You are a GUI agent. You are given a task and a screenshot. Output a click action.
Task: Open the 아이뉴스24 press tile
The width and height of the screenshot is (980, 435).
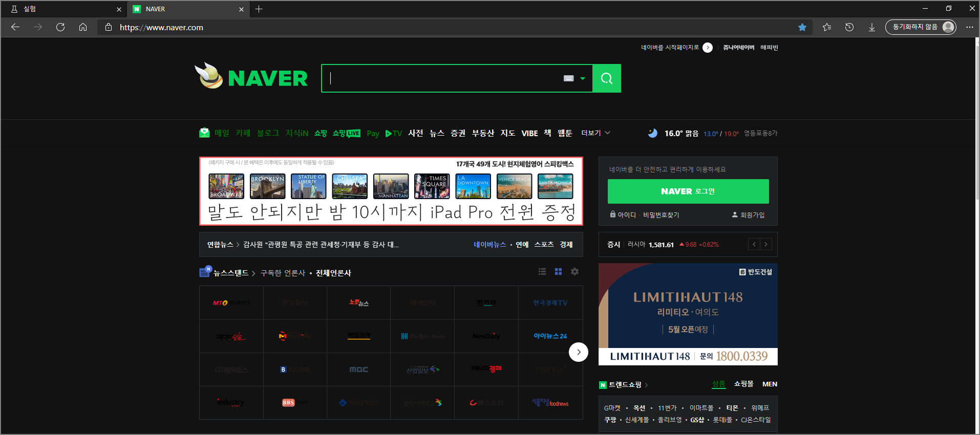click(550, 336)
